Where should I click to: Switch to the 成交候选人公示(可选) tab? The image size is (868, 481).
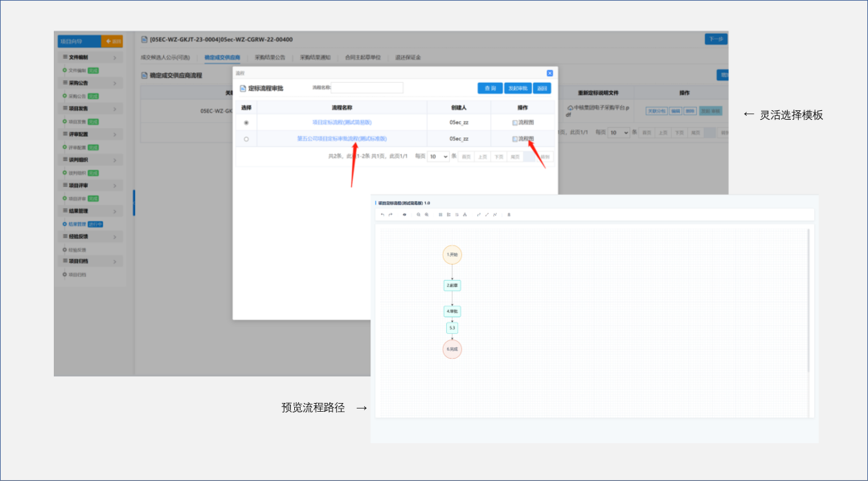166,58
